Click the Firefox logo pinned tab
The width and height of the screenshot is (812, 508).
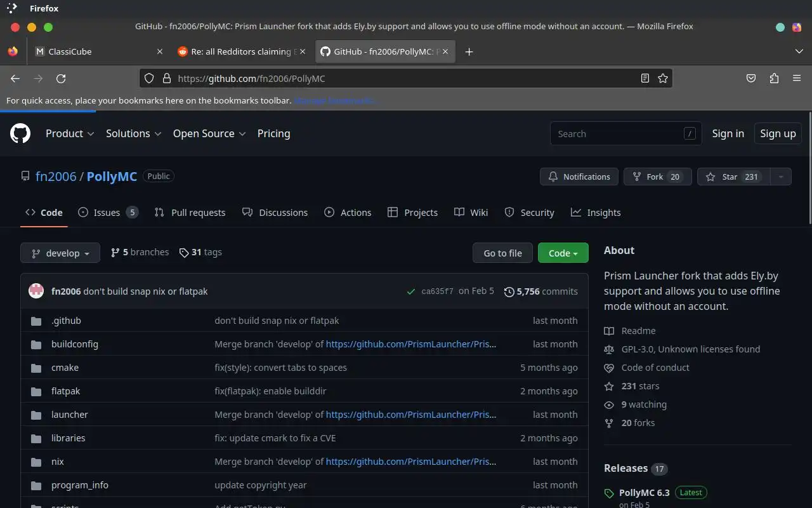[x=13, y=51]
